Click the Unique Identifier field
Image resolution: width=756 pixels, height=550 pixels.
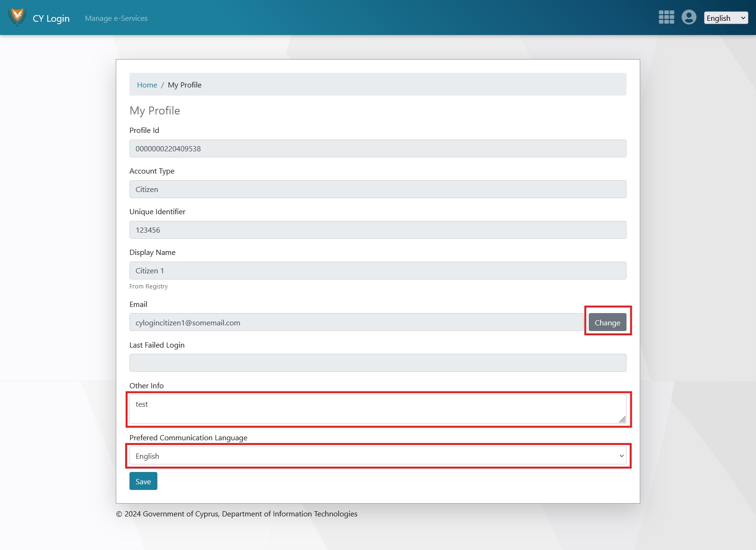click(378, 230)
